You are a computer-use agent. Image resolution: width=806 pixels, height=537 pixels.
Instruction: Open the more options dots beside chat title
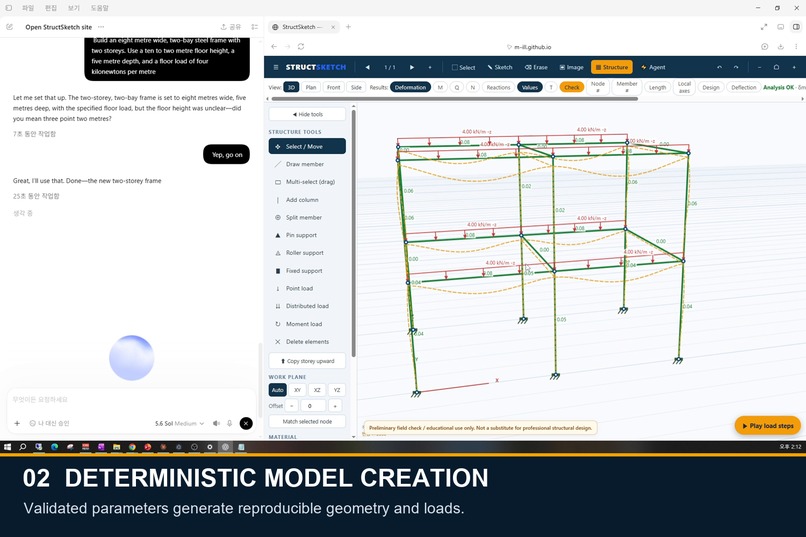click(101, 27)
